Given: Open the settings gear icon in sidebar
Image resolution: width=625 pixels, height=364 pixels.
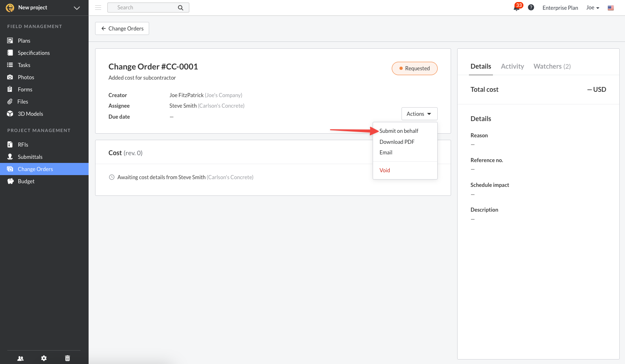Looking at the screenshot, I should [44, 358].
